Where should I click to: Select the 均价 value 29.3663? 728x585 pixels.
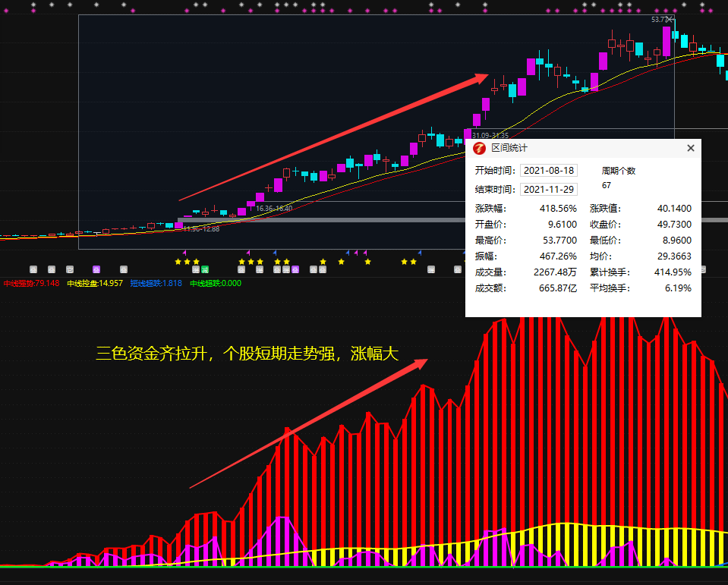point(674,256)
